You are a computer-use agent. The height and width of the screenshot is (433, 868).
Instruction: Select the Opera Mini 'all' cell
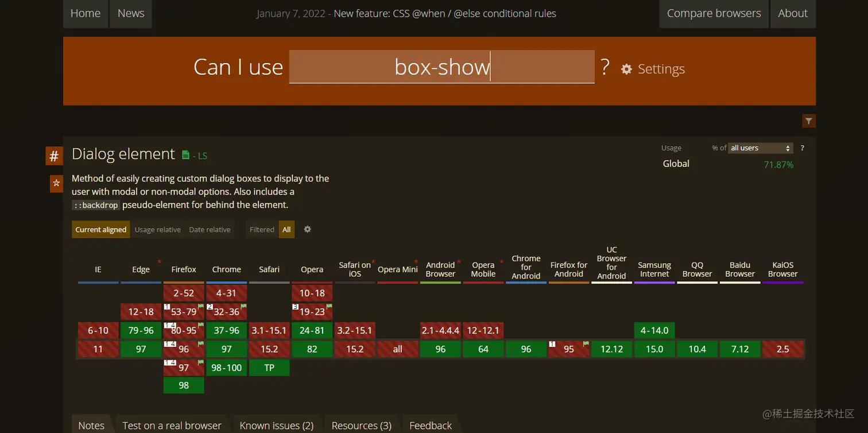click(x=398, y=349)
